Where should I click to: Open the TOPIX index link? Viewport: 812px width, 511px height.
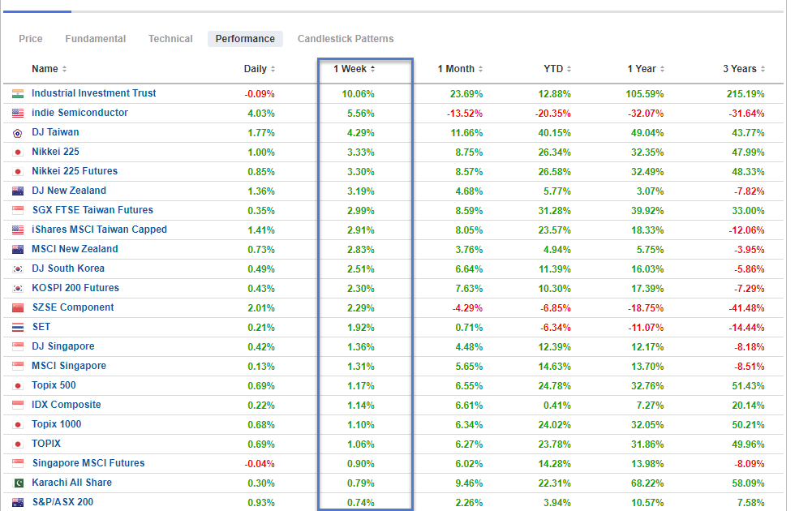pyautogui.click(x=46, y=444)
